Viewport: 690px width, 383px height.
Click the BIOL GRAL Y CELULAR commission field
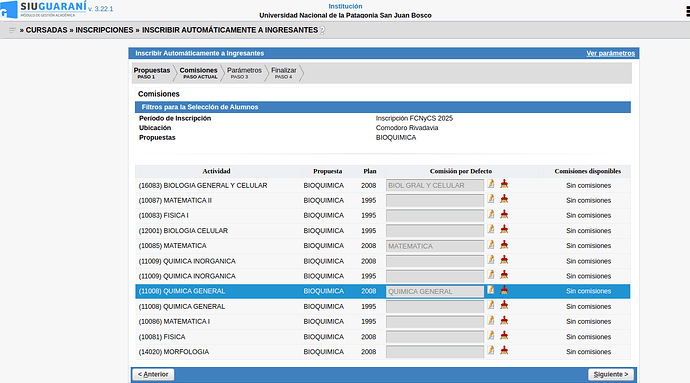435,185
